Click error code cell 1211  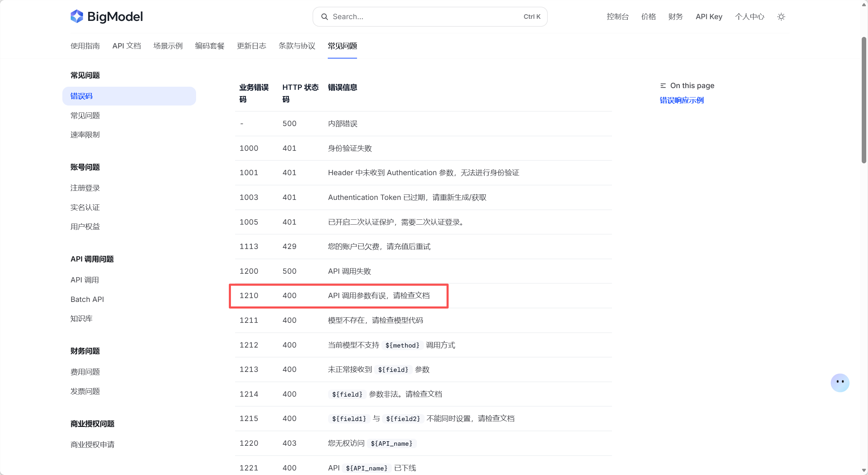249,320
